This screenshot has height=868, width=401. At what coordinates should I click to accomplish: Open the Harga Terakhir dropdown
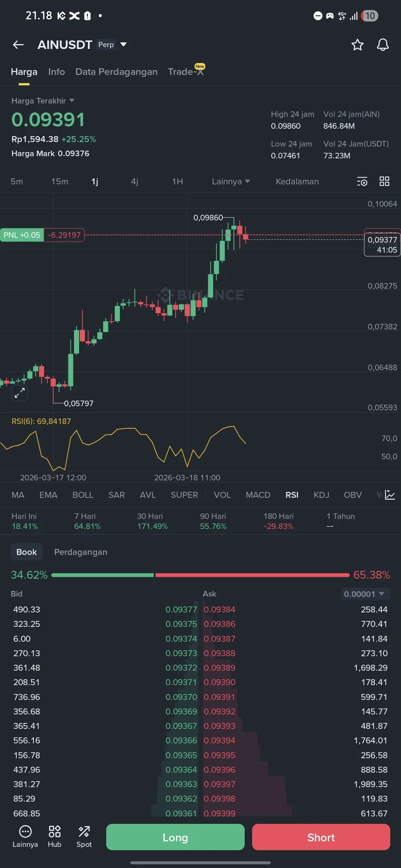click(x=43, y=101)
